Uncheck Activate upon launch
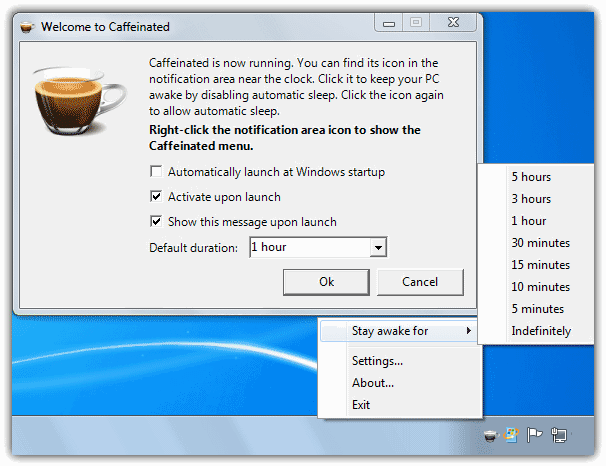 pos(156,197)
